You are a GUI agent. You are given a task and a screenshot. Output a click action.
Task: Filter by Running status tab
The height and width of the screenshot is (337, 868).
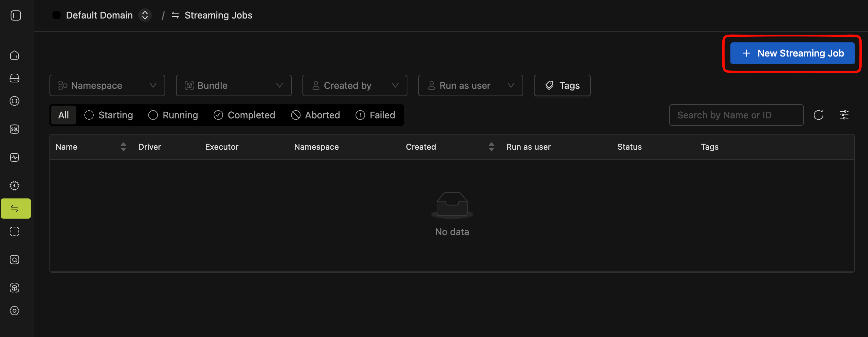(x=173, y=115)
